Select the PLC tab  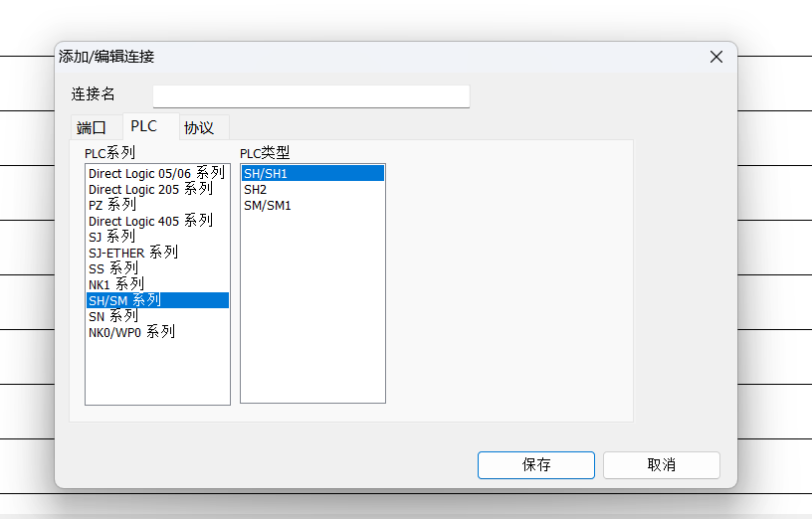[143, 126]
